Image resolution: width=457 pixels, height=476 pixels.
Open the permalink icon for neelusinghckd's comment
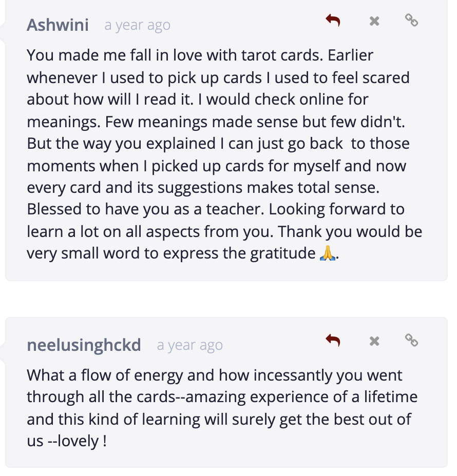click(411, 341)
